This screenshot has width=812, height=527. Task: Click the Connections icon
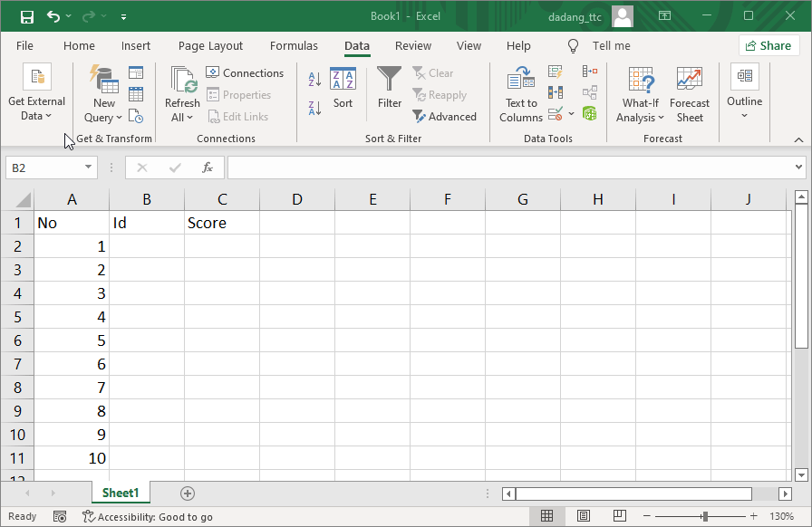click(246, 72)
